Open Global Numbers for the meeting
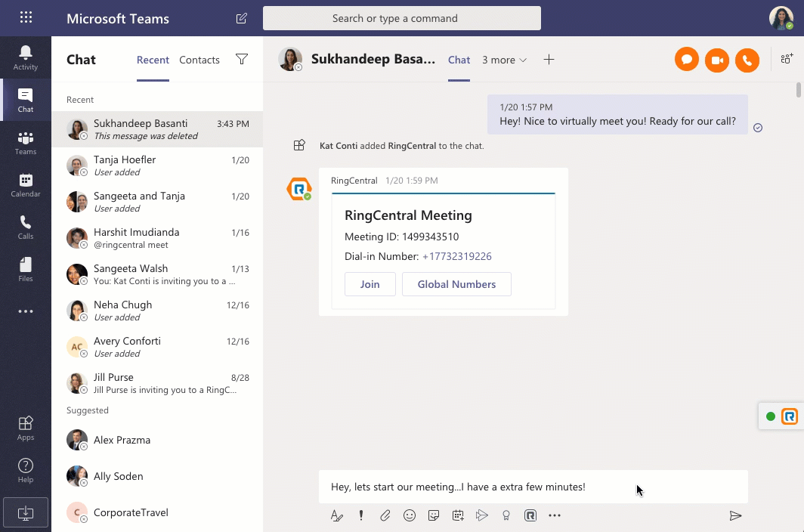The height and width of the screenshot is (532, 804). pos(456,284)
